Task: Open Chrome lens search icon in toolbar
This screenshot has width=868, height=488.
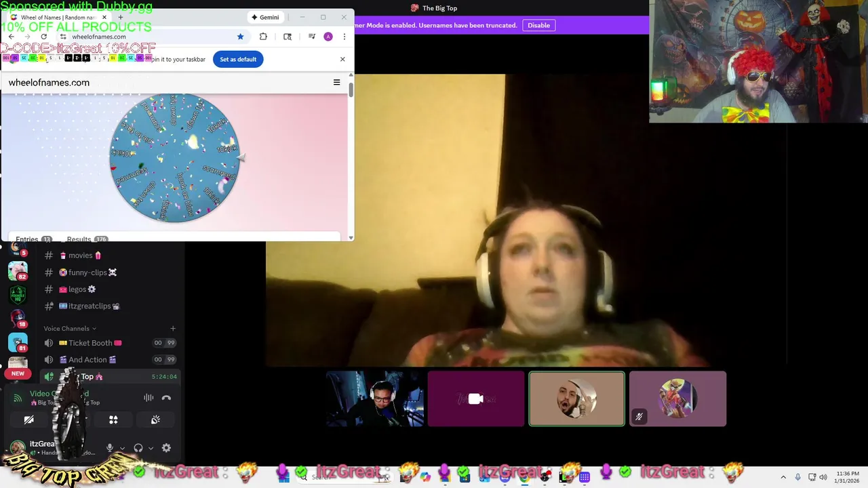Action: coord(288,37)
